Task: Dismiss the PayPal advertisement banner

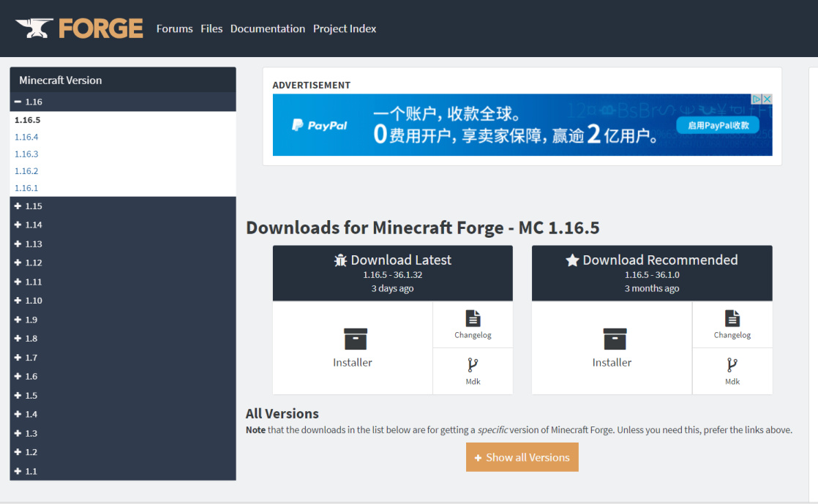Action: coord(768,99)
